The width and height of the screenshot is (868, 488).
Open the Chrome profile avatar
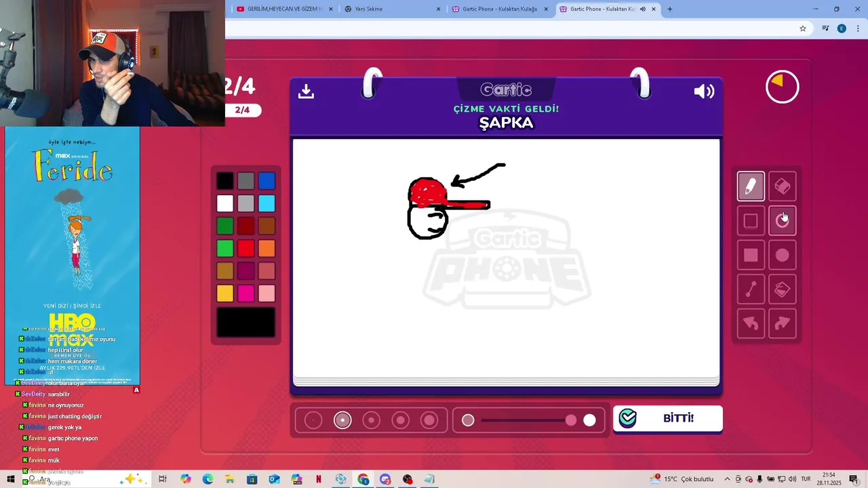(842, 28)
